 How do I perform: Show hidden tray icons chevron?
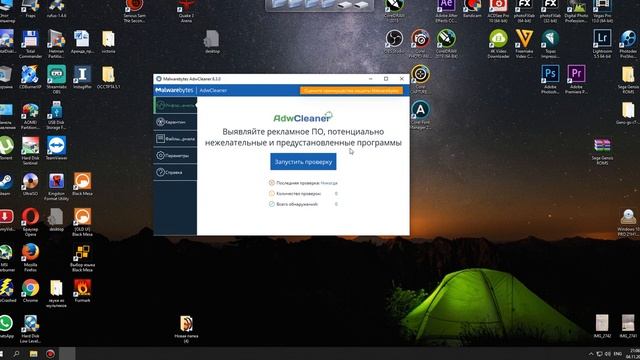pyautogui.click(x=591, y=354)
